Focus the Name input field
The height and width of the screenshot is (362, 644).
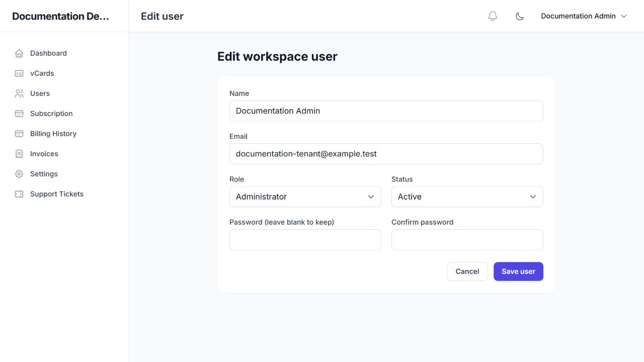(386, 111)
